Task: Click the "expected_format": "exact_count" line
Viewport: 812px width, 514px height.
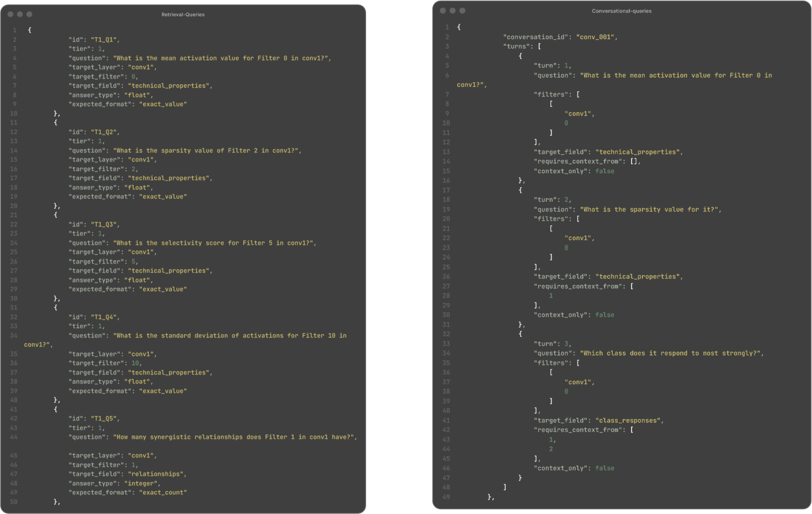Action: tap(128, 492)
